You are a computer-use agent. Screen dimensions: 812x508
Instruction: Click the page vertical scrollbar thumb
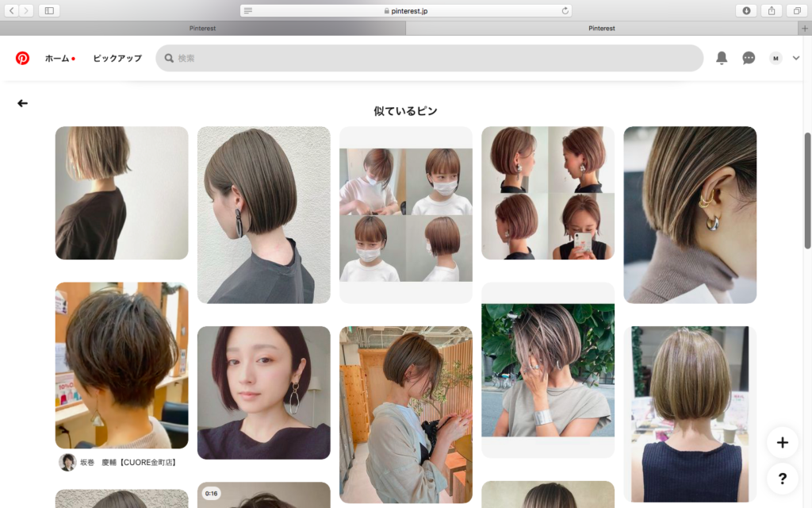click(x=807, y=190)
